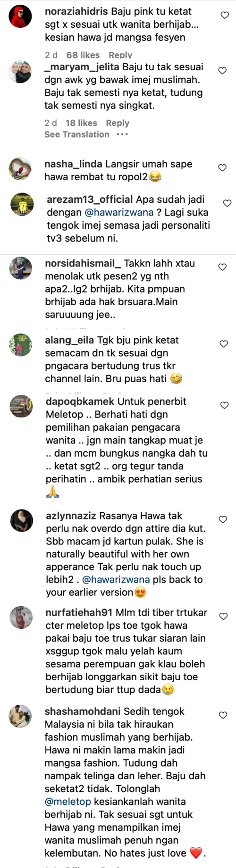236x868 pixels.
Task: Heart azlynnaziz's comment
Action: 223,519
